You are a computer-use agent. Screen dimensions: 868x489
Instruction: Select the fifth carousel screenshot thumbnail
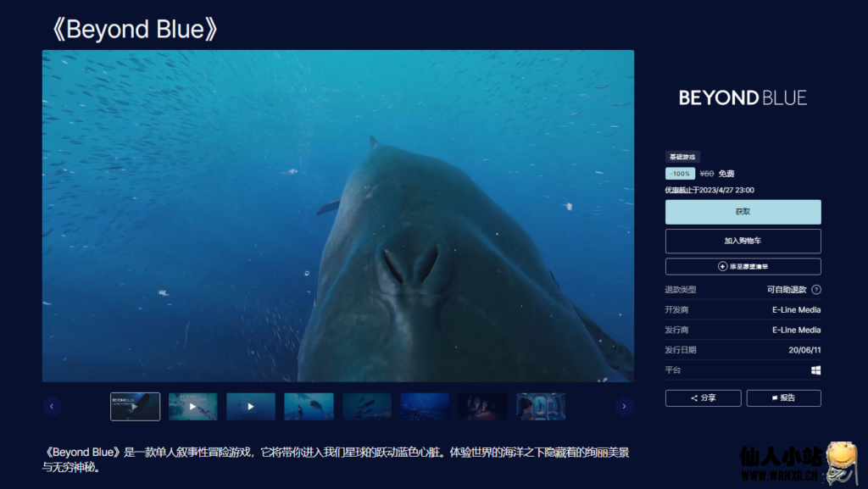(x=367, y=407)
